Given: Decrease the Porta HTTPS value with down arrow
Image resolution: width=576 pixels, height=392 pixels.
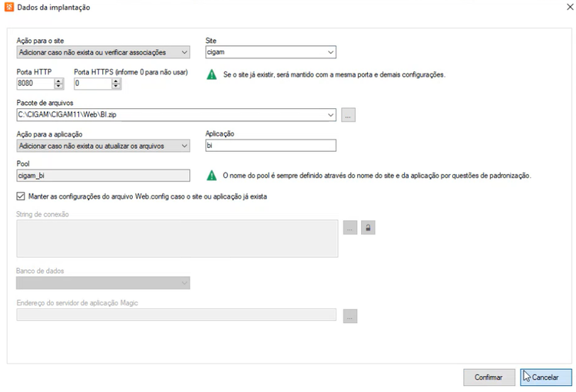Looking at the screenshot, I should click(x=116, y=86).
